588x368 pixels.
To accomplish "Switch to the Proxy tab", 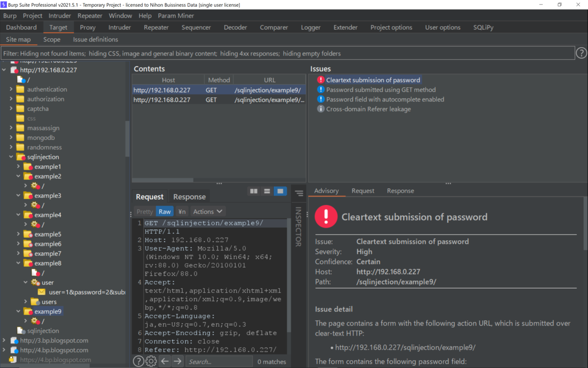I will pos(88,27).
